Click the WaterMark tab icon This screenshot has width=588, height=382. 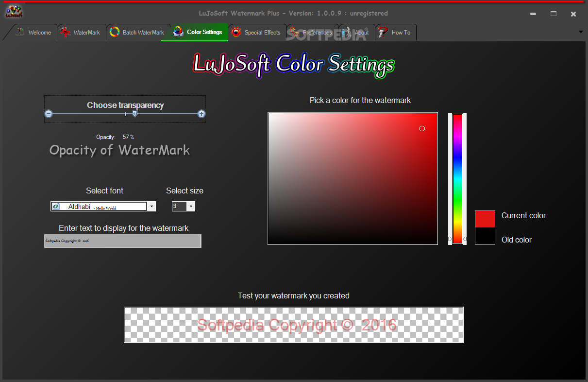pos(65,33)
